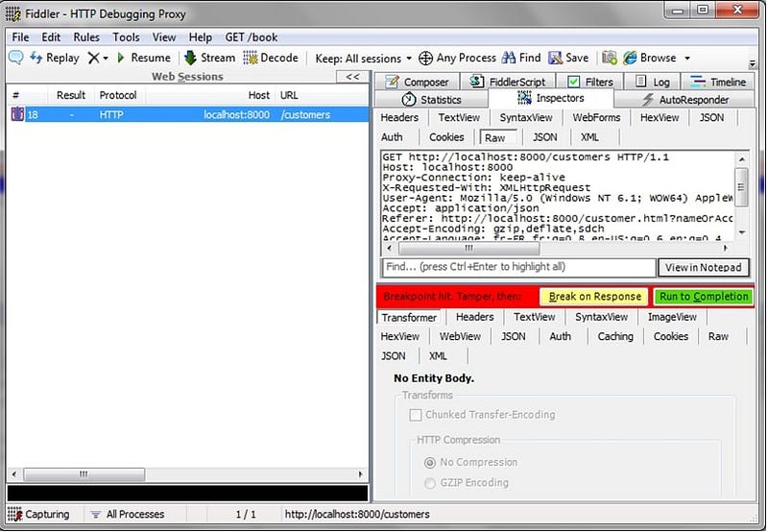
Task: Select the response WebView tab
Action: [x=460, y=336]
